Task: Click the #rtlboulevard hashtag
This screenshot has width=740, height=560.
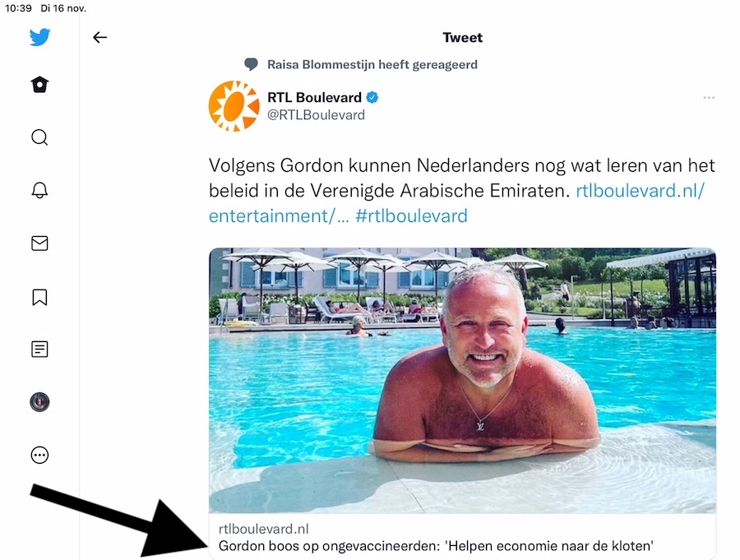Action: click(x=411, y=216)
